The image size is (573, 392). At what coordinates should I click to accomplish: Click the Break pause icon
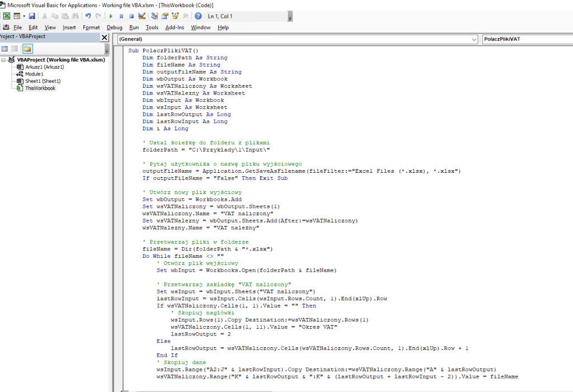tap(121, 16)
